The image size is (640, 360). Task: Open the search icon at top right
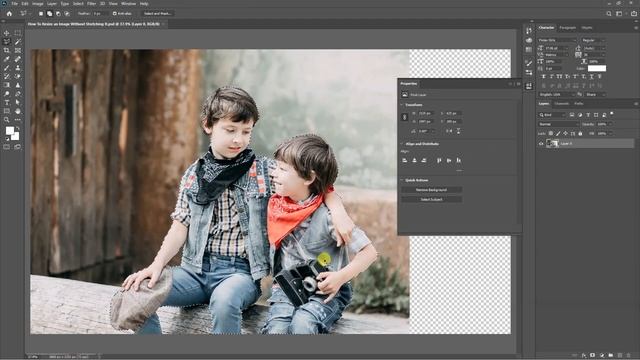[609, 13]
